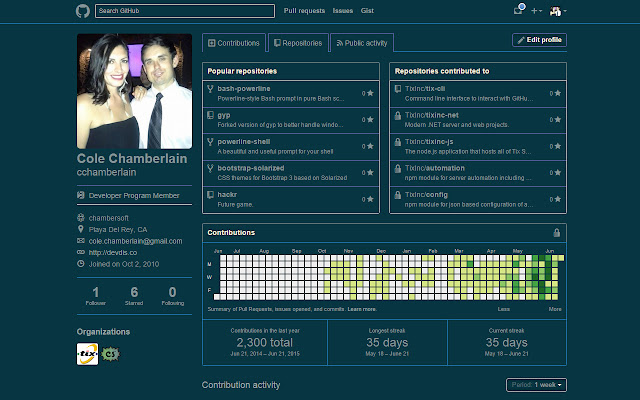Switch to the Contributions tab
The height and width of the screenshot is (400, 640).
[234, 43]
